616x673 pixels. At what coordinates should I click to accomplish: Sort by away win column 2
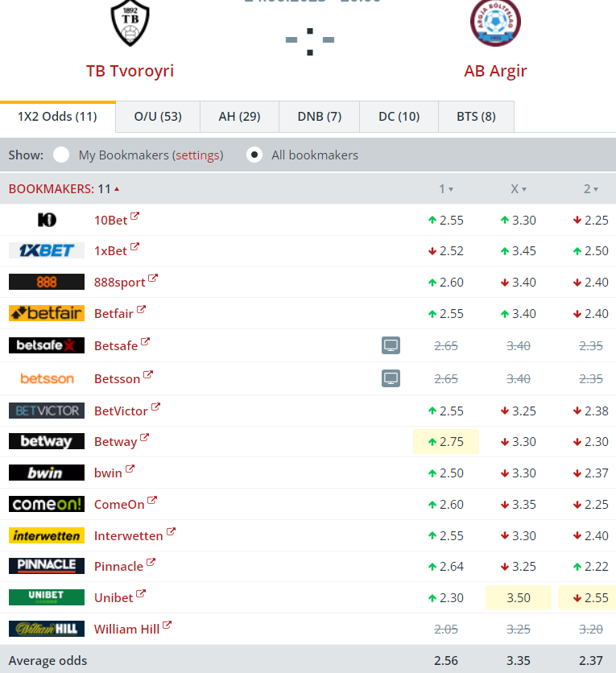coord(591,189)
